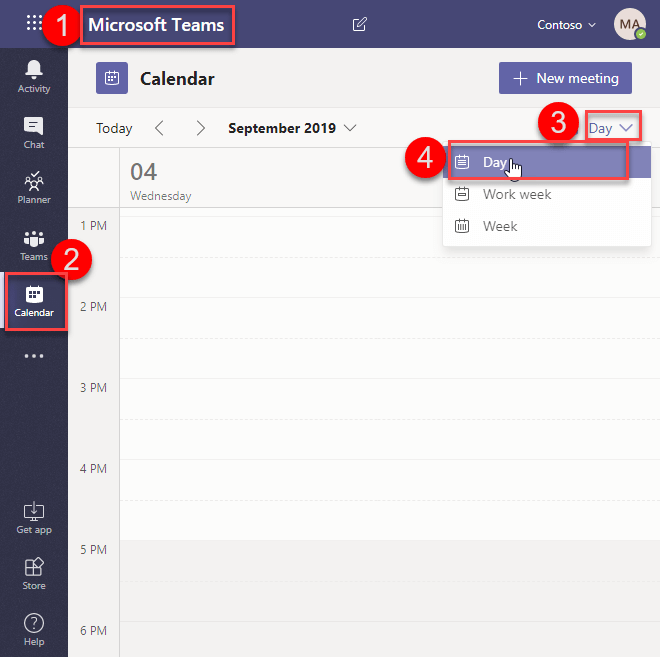Click the new chat compose icon
Screen dimensions: 660x657
pyautogui.click(x=360, y=24)
